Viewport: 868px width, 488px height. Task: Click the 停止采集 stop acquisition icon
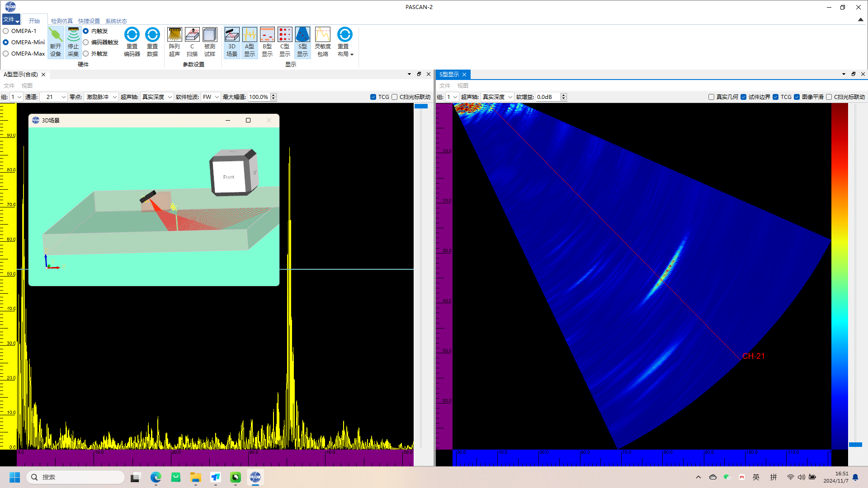tap(73, 42)
